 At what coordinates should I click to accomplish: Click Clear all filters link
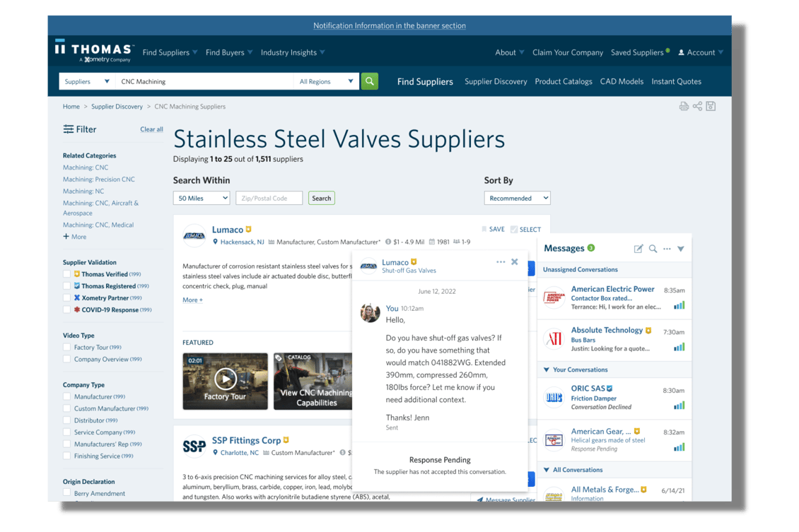click(151, 129)
